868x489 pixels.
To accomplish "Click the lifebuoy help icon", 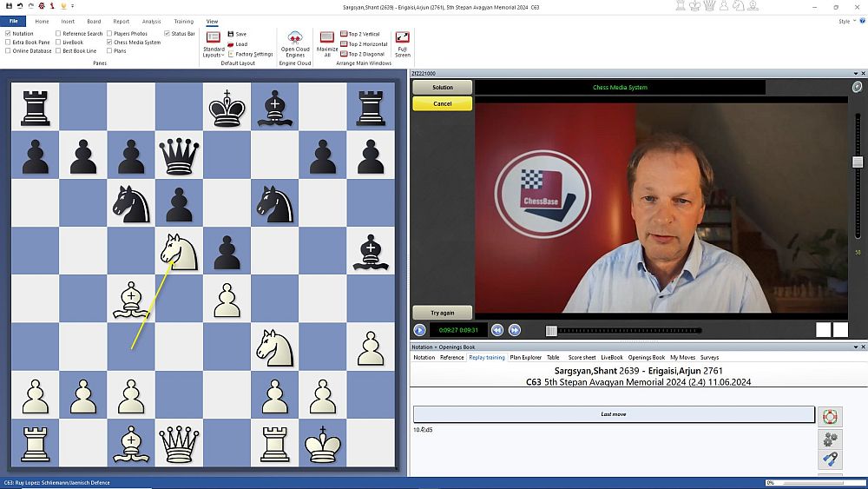I will point(830,416).
